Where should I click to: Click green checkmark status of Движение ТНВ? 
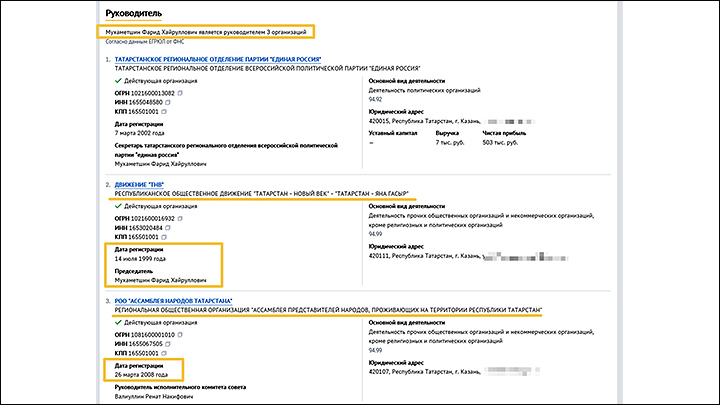click(119, 204)
